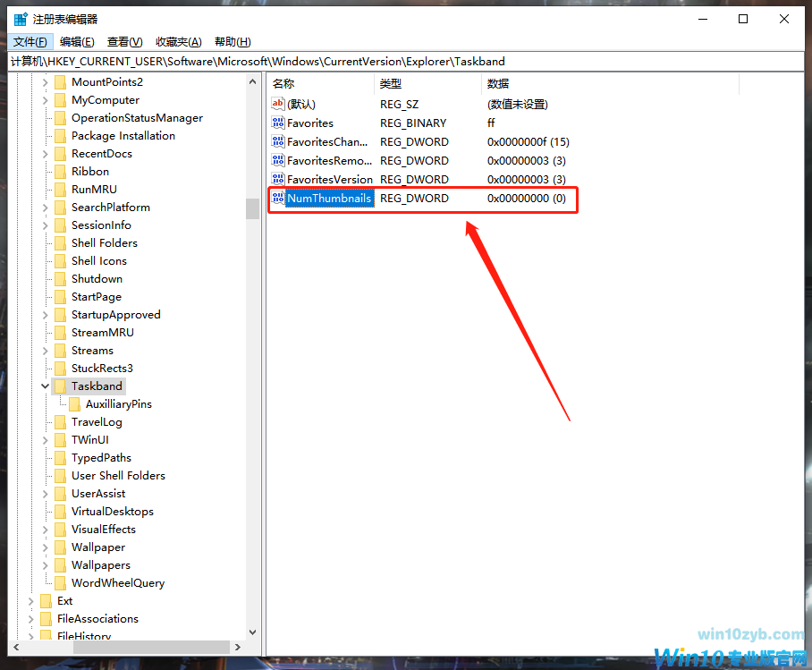
Task: Select the StuckRects3 key
Action: click(102, 369)
